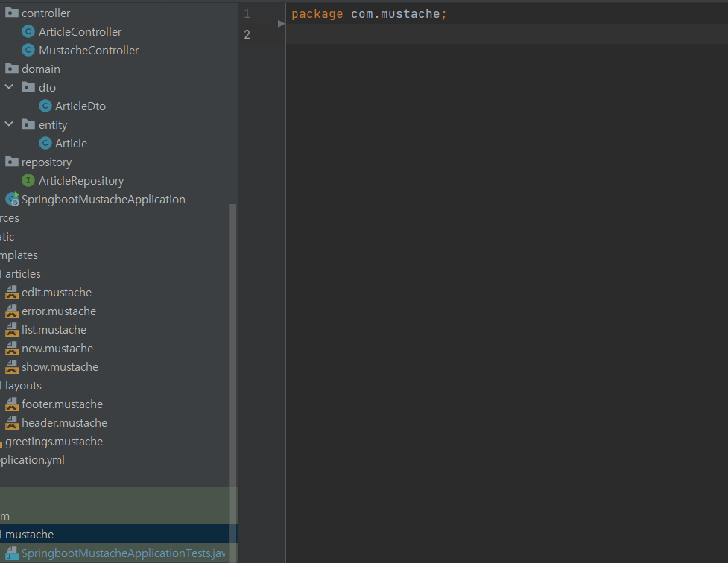This screenshot has height=563, width=728.
Task: Open header.mustache template
Action: coord(65,423)
